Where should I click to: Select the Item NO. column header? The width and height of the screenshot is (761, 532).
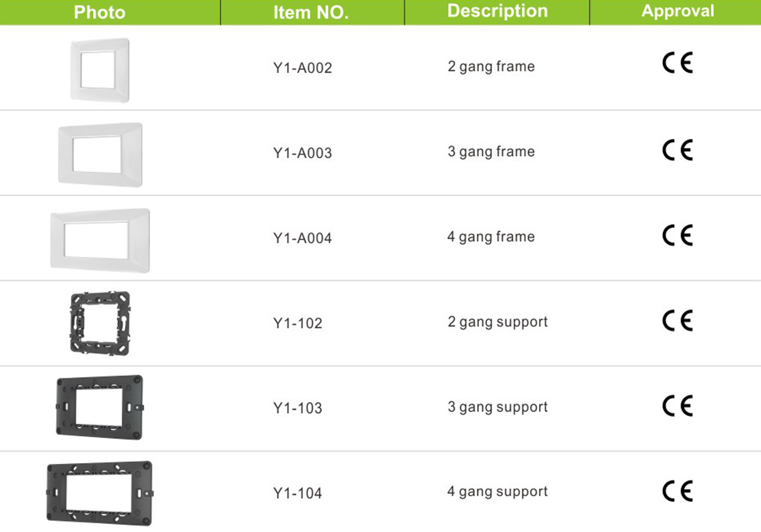(311, 12)
